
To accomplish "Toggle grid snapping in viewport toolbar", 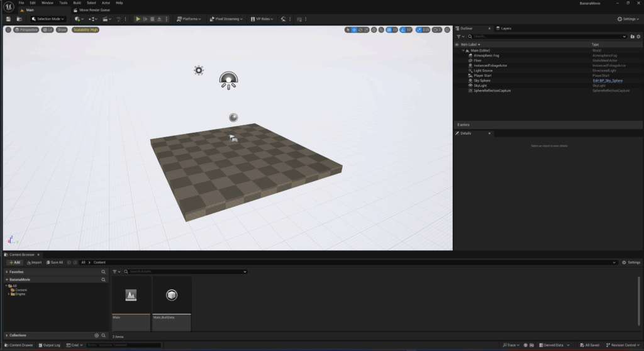I will (388, 30).
